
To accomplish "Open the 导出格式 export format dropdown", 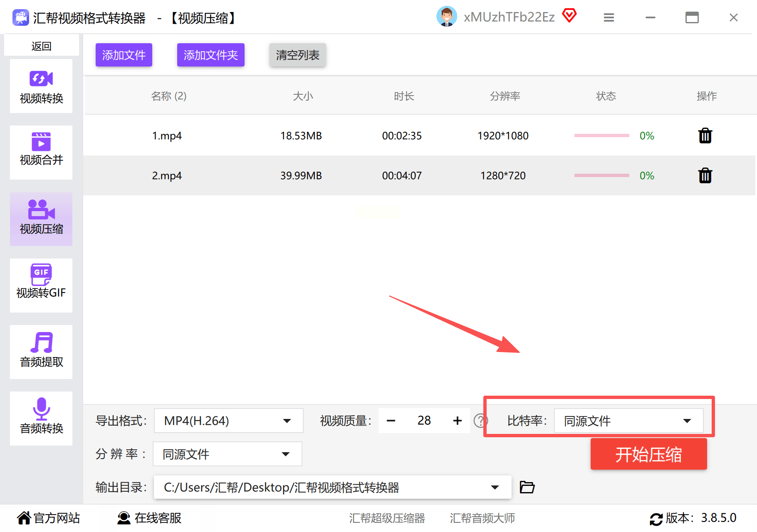I will pyautogui.click(x=228, y=421).
